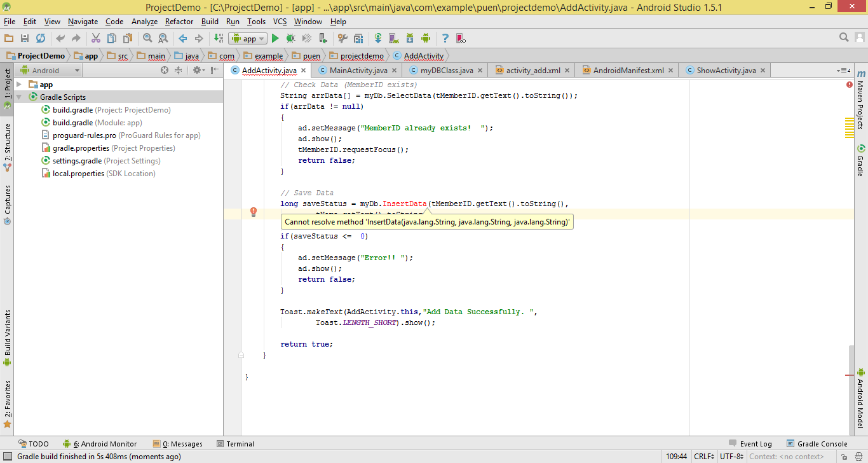This screenshot has width=868, height=463.
Task: Open Project panel settings gear
Action: (x=198, y=71)
